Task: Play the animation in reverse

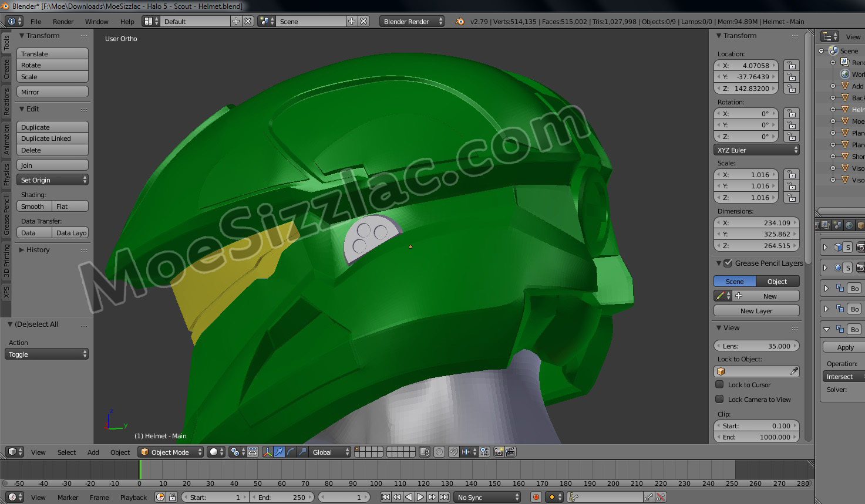Action: point(409,497)
